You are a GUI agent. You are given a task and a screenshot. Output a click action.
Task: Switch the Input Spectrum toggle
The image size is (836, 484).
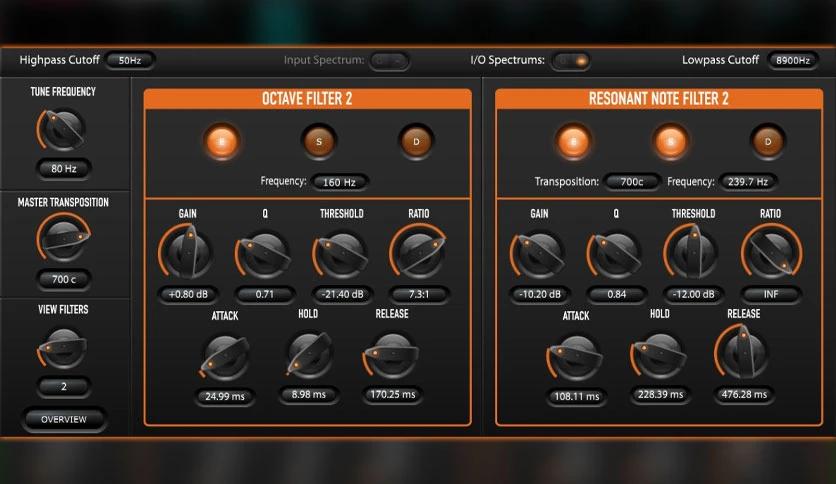point(390,61)
